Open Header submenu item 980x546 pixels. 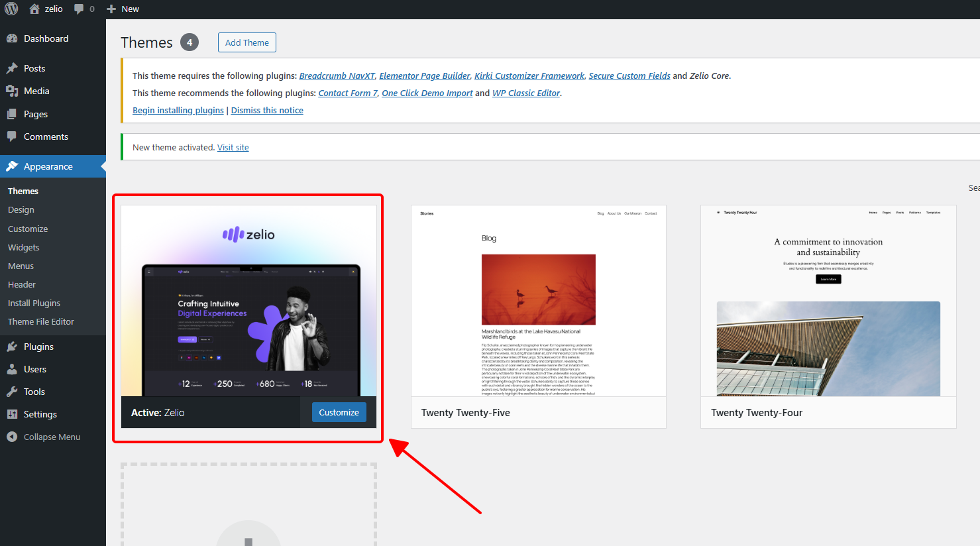click(x=22, y=284)
